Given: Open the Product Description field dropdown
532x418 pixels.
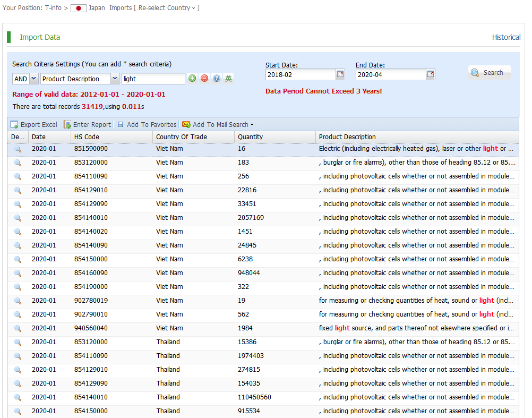Looking at the screenshot, I should [x=115, y=79].
